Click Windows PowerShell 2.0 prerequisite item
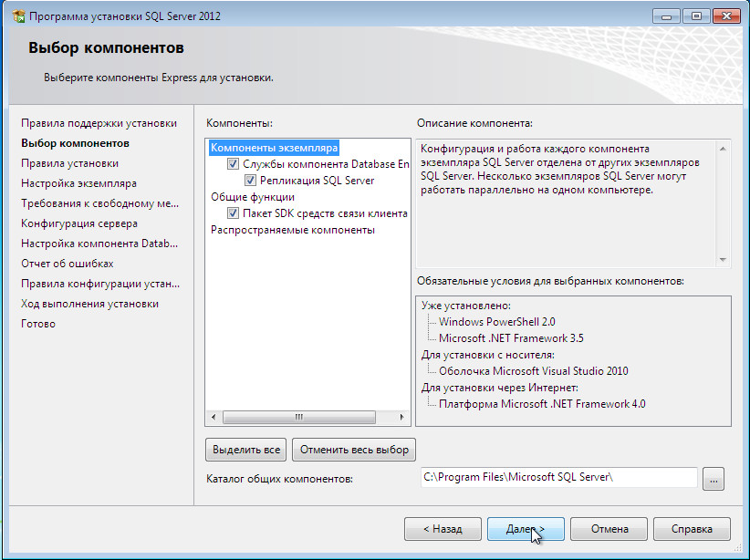Viewport: 750px width, 560px height. 497,322
